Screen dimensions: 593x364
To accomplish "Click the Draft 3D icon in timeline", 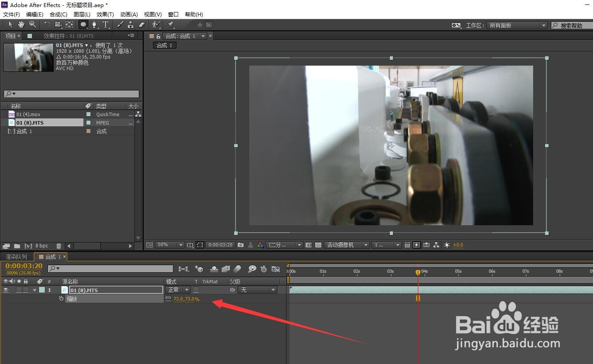I will [x=199, y=269].
